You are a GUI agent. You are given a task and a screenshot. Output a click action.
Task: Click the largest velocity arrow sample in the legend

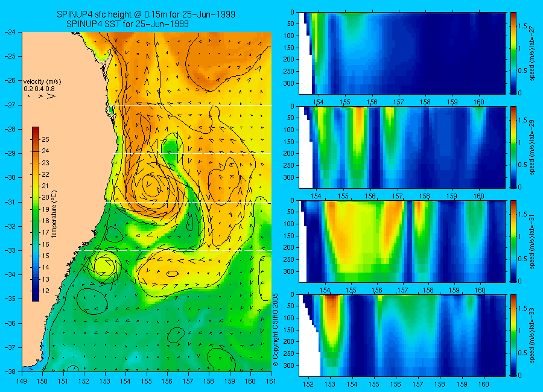point(51,96)
